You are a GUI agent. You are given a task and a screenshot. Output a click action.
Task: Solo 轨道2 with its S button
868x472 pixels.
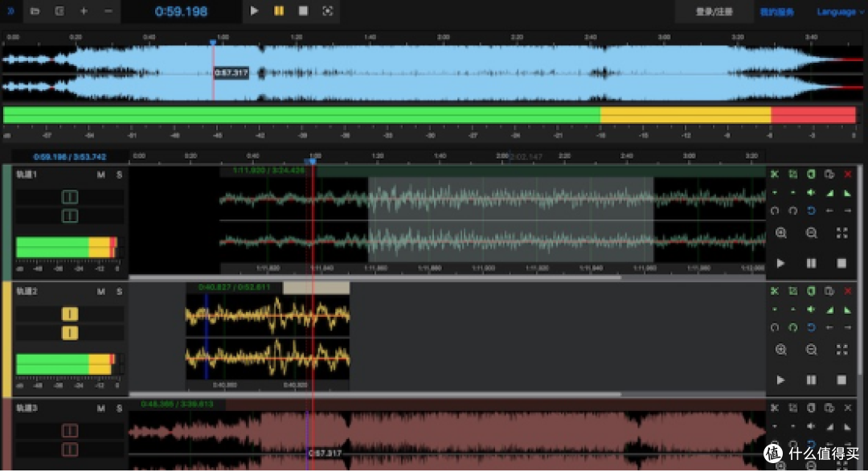[119, 291]
